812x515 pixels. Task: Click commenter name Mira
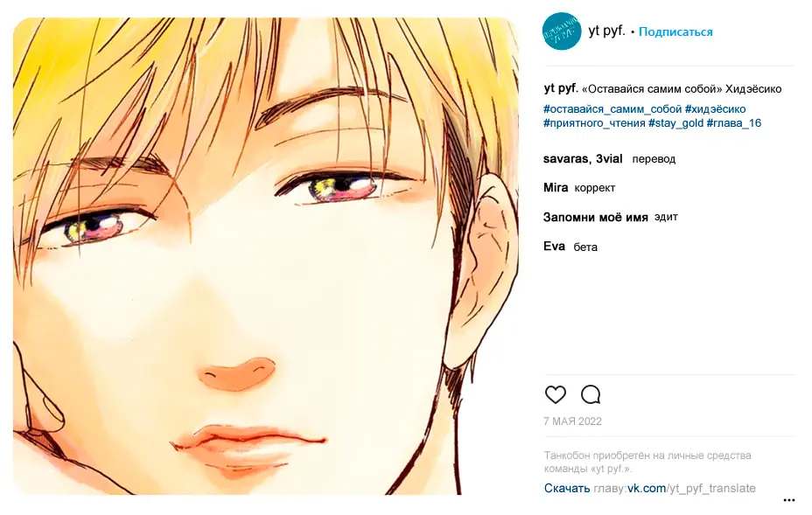coord(556,188)
